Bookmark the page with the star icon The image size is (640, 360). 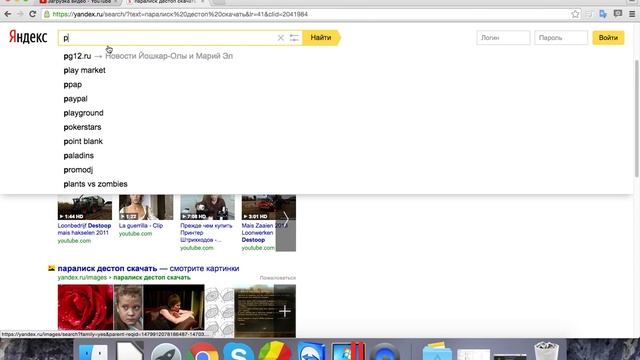(575, 14)
